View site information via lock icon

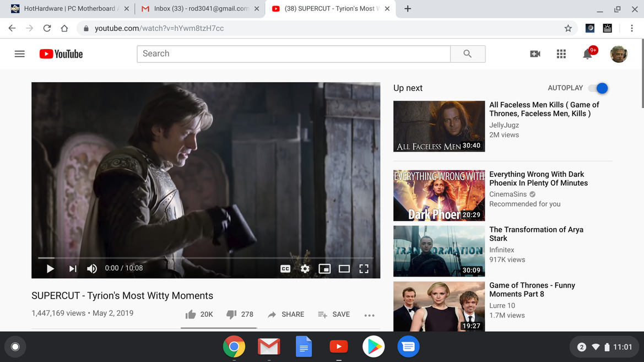point(86,28)
